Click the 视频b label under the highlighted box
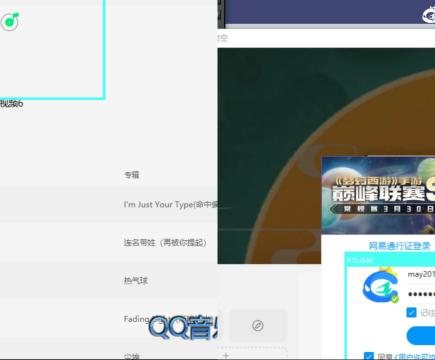The height and width of the screenshot is (360, 435). pos(11,104)
